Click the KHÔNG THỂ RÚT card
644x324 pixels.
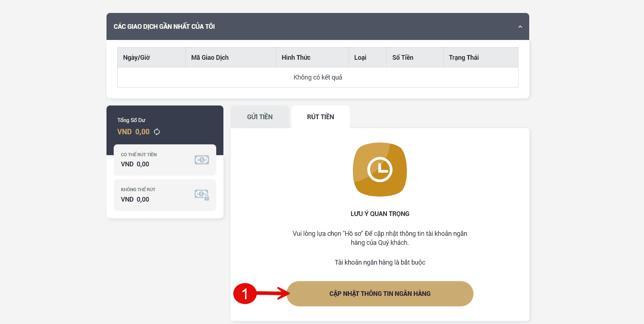click(165, 195)
